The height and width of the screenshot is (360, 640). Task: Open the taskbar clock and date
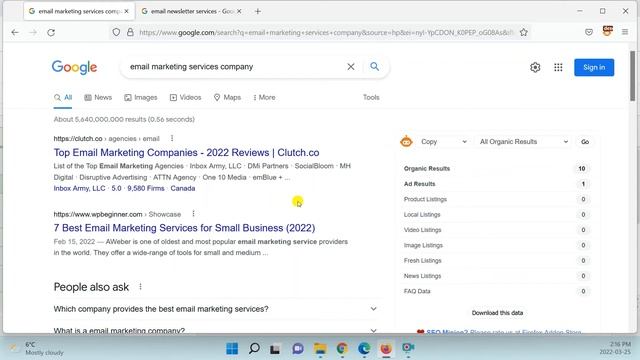tap(615, 348)
